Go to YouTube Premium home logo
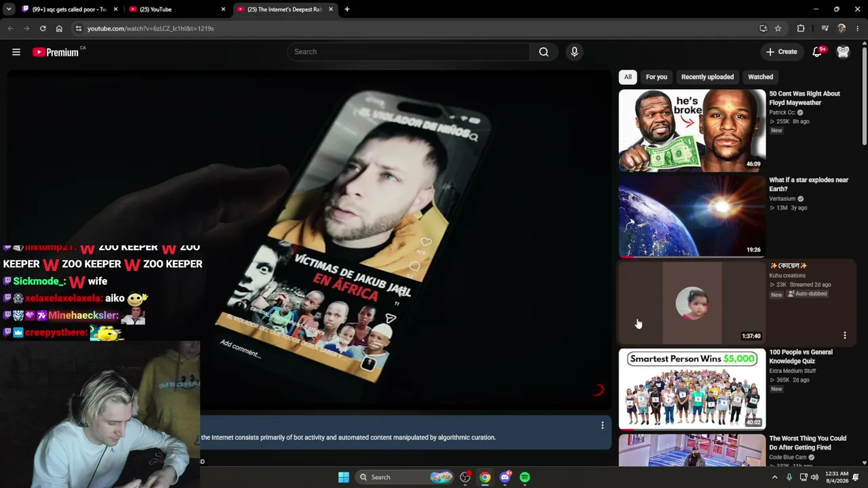 [x=56, y=52]
